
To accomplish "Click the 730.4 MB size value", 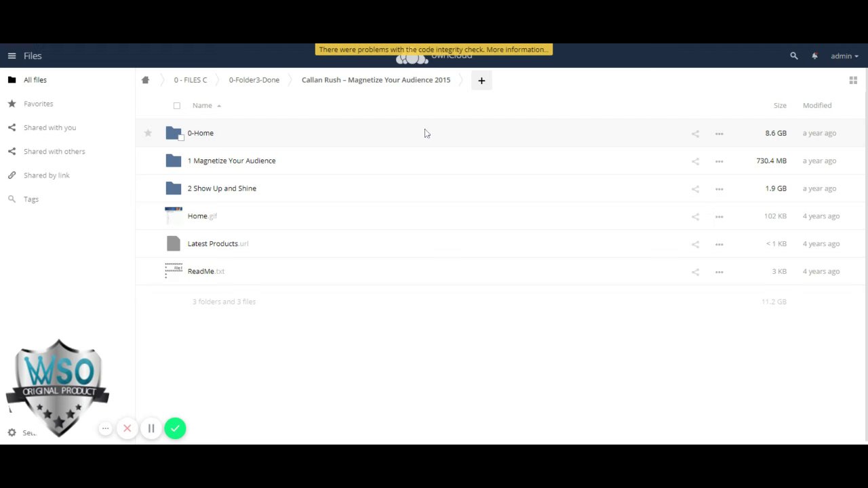I will tap(772, 161).
